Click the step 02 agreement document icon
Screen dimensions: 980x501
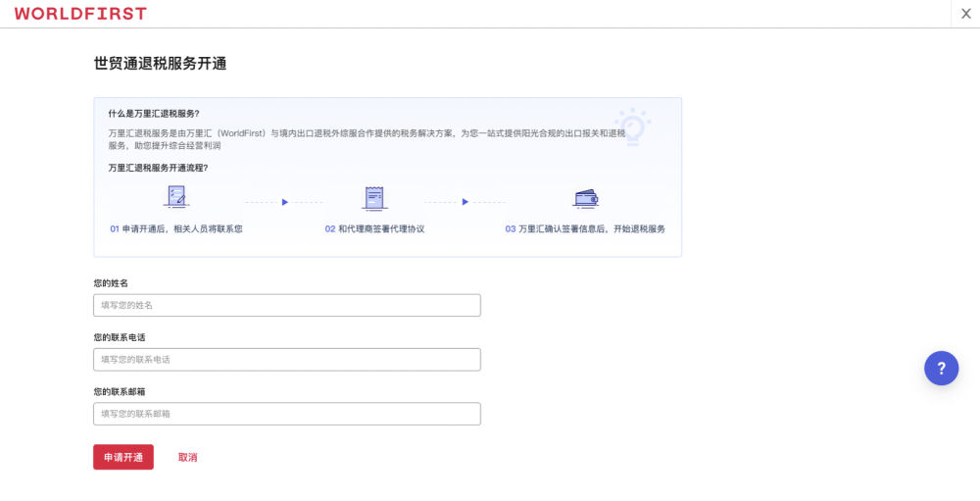pos(373,198)
